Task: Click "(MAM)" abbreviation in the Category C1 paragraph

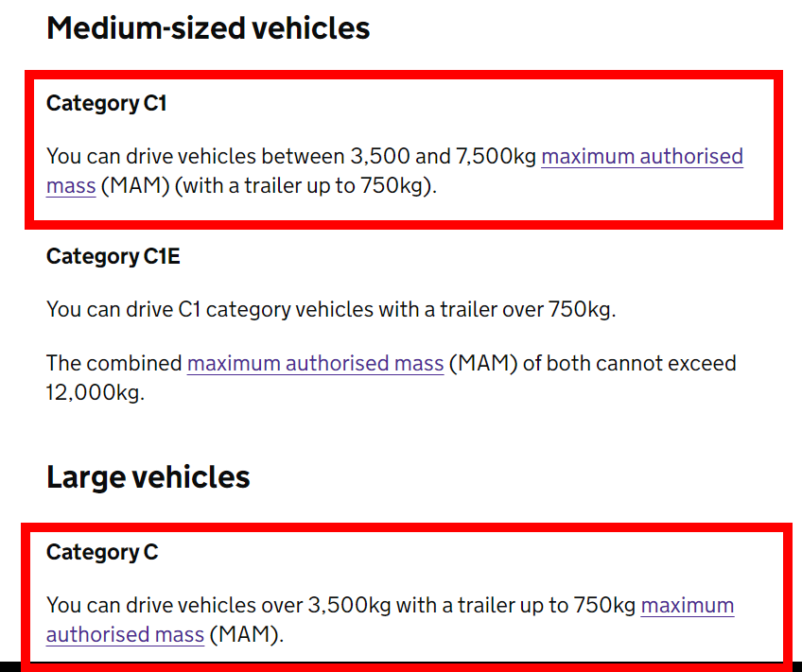Action: click(135, 186)
